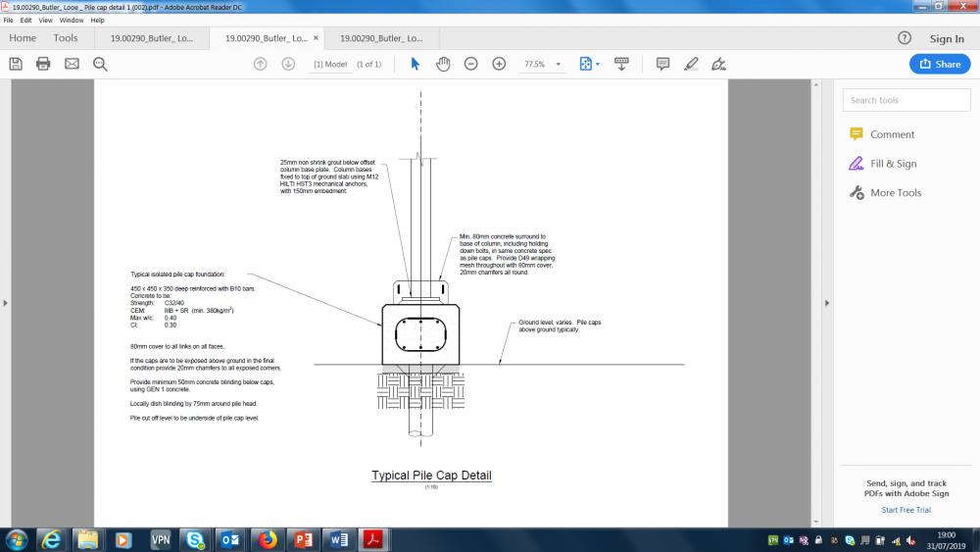The image size is (980, 552).
Task: Open Fill & Sign tool
Action: tap(883, 164)
